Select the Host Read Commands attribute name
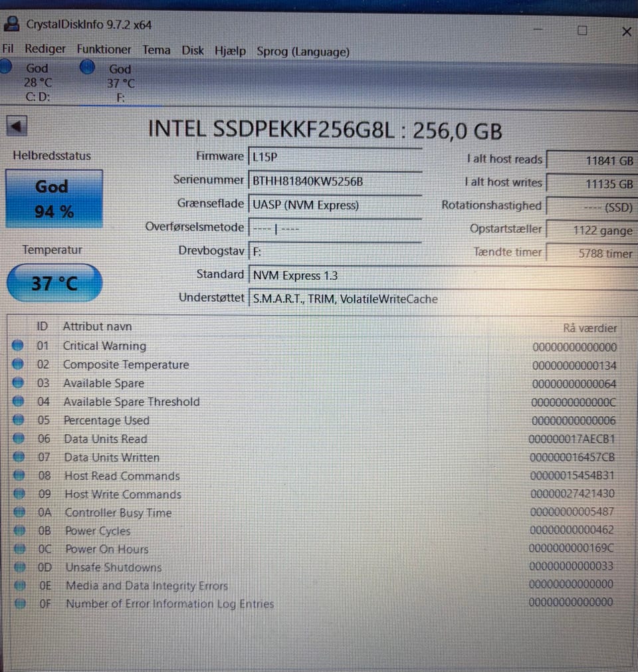 pos(122,476)
